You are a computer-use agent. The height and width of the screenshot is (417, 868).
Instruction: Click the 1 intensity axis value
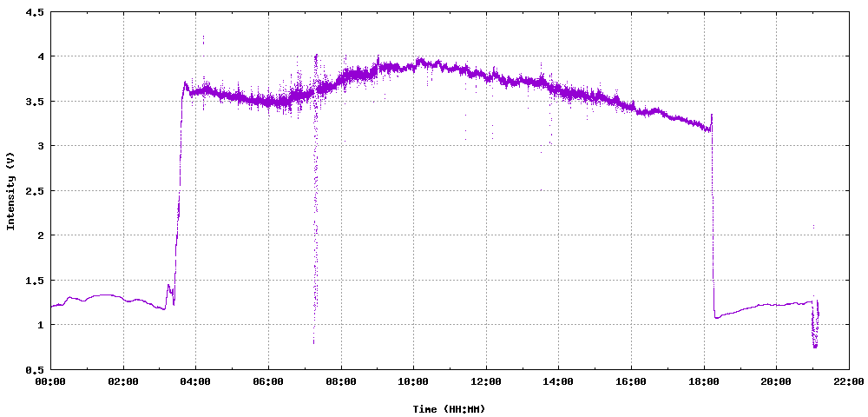(x=42, y=325)
